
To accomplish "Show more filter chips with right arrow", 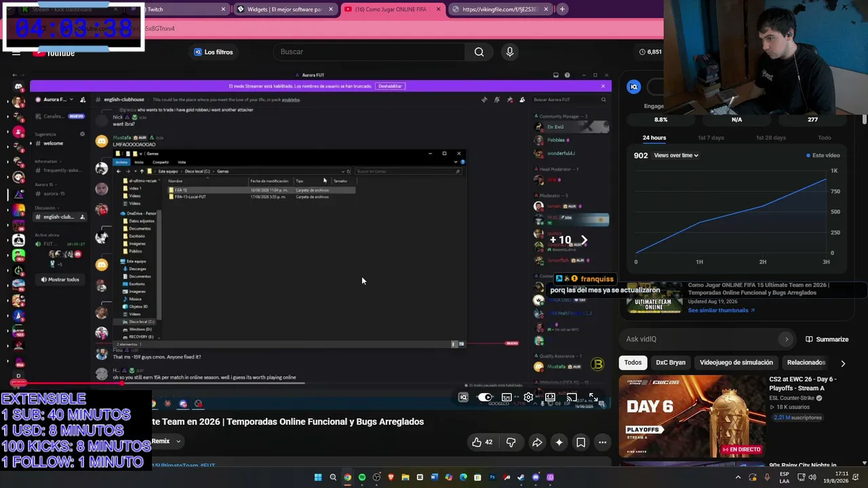I will pos(843,363).
